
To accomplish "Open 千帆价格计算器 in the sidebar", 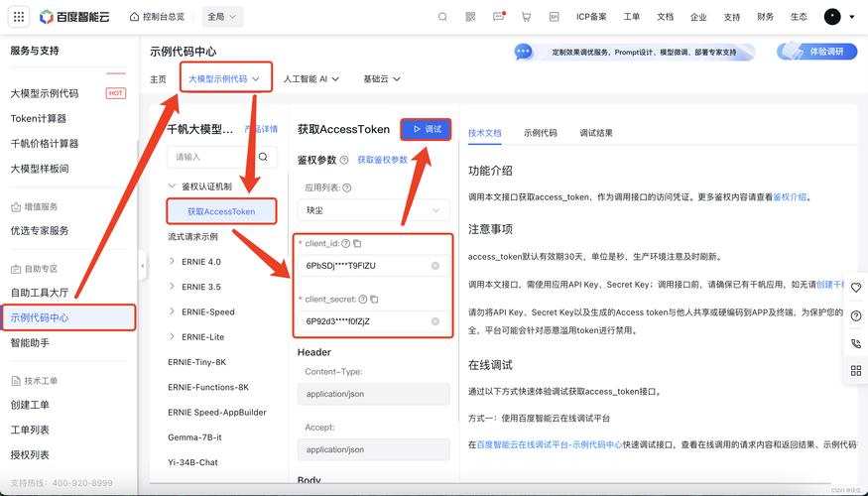I will [45, 144].
